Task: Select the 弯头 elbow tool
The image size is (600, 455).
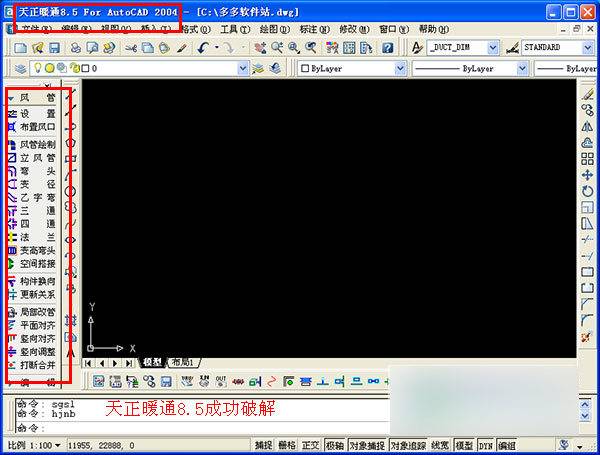Action: click(32, 171)
